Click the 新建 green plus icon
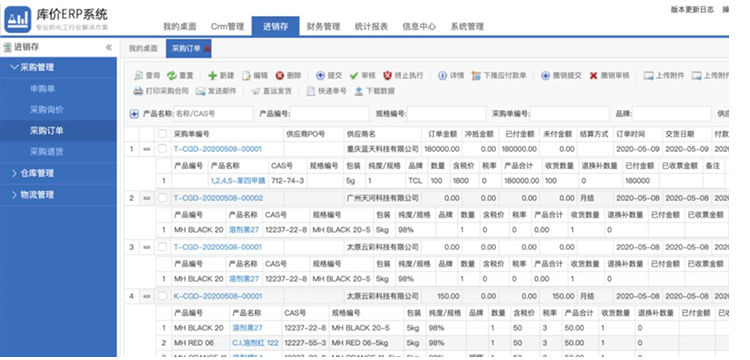 click(212, 76)
